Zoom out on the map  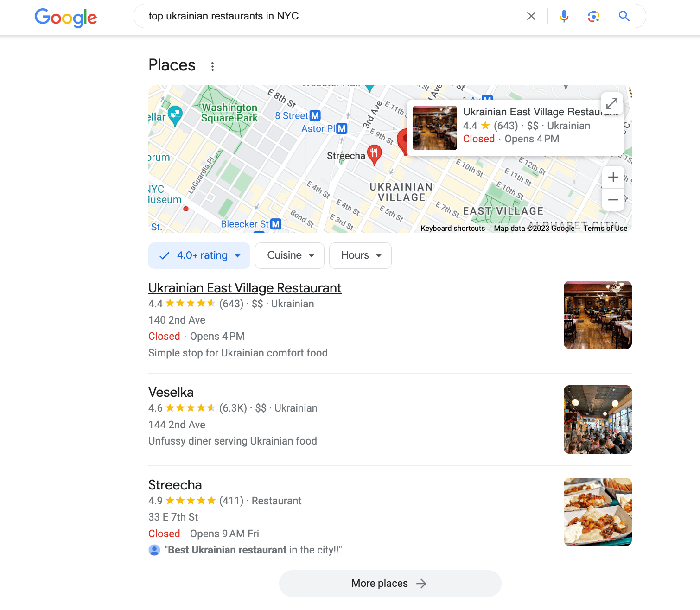pyautogui.click(x=613, y=200)
